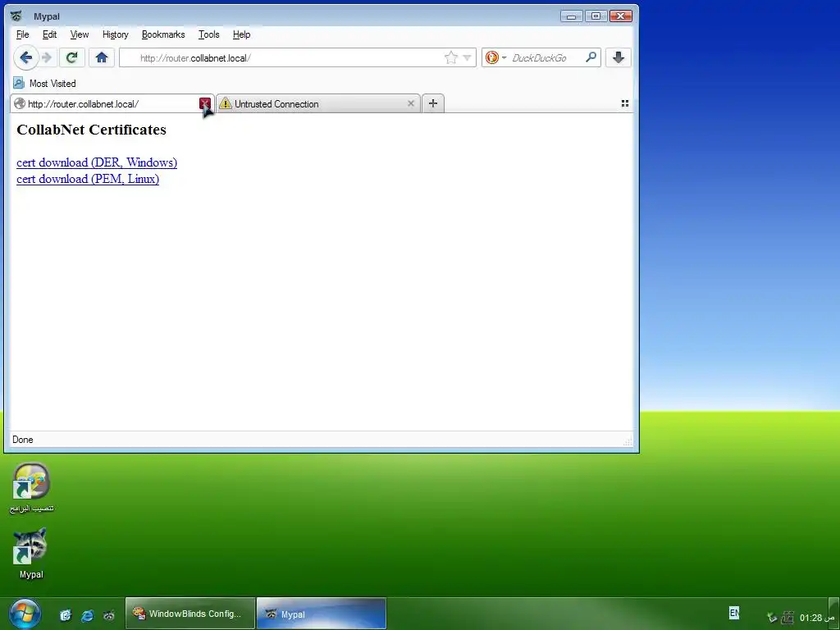The width and height of the screenshot is (840, 630).
Task: Close the Untrusted Connection tab
Action: coord(411,103)
